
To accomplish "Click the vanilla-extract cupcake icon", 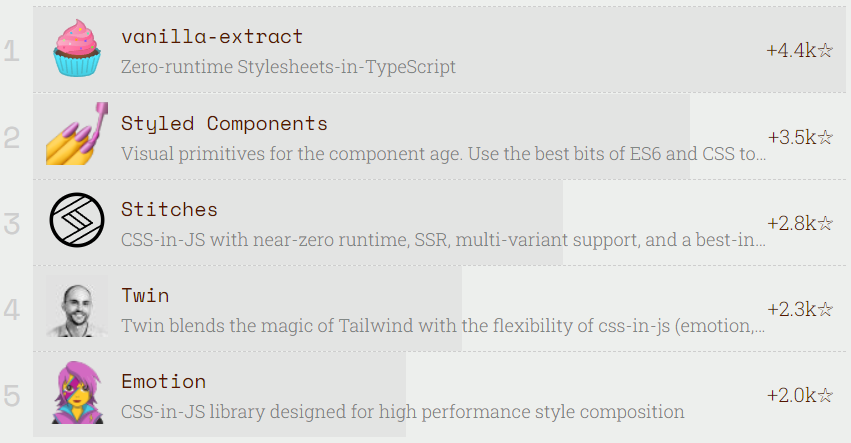I will pos(77,49).
